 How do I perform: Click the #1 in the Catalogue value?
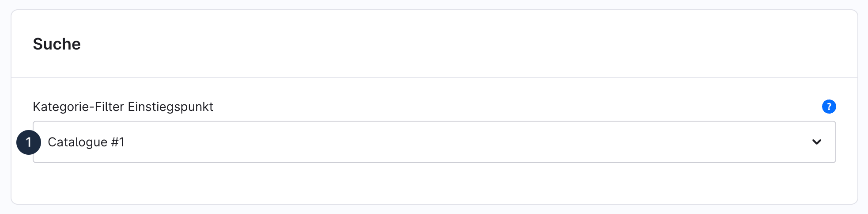[118, 142]
